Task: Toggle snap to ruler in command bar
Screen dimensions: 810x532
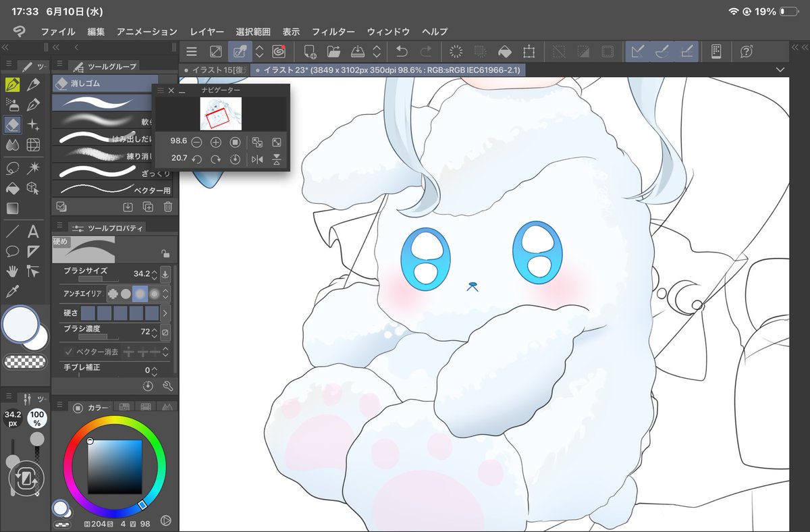Action: [x=637, y=51]
